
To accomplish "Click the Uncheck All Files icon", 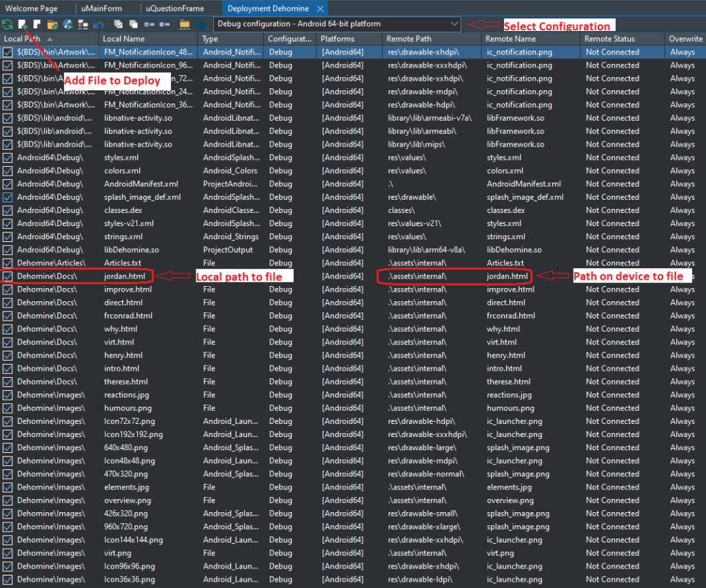I will pyautogui.click(x=134, y=24).
